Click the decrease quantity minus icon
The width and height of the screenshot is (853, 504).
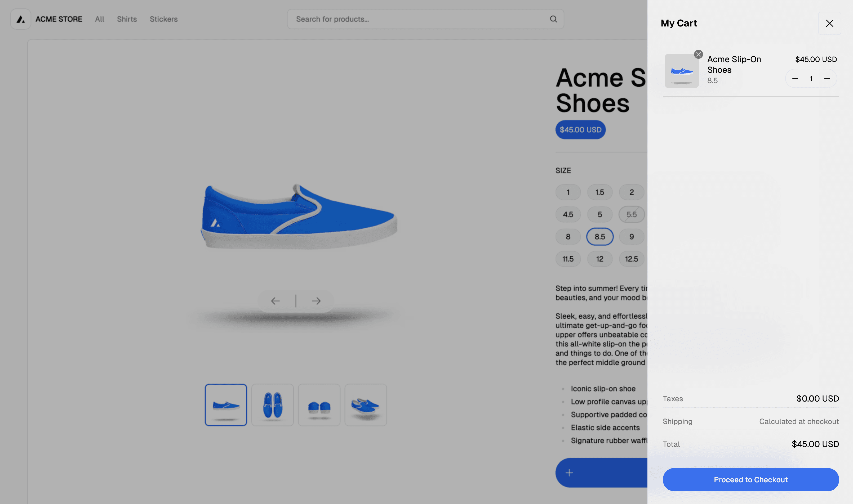795,78
